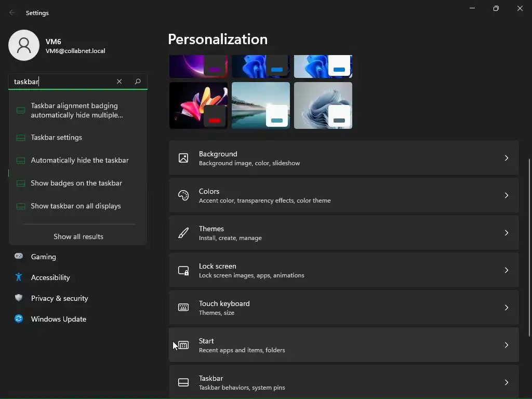Viewport: 532px width, 399px height.
Task: Go to Windows Update section
Action: click(x=77, y=319)
